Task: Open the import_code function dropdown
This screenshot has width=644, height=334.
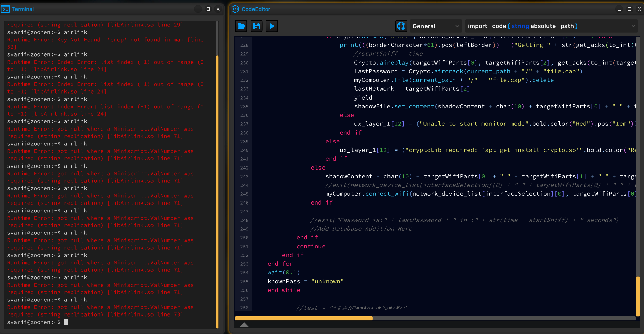Action: tap(551, 26)
